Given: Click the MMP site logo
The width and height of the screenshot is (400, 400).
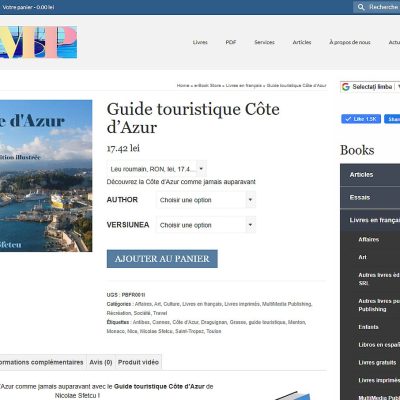Looking at the screenshot, I should (x=38, y=42).
